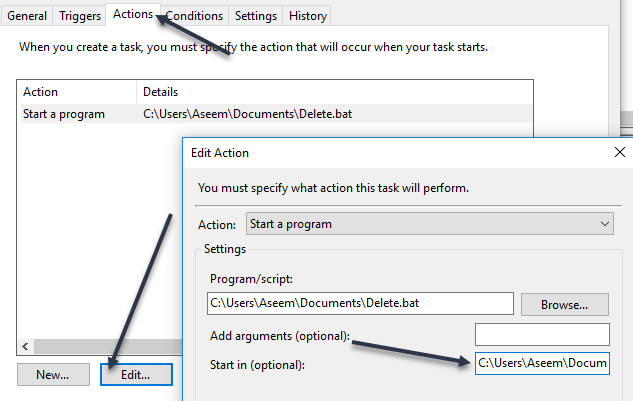
Task: Open the Triggers tab
Action: (80, 16)
